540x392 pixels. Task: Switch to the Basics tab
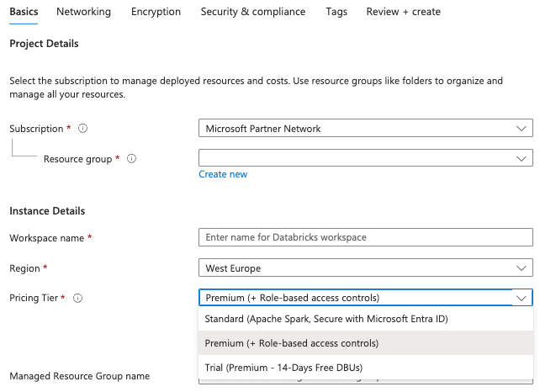(24, 12)
